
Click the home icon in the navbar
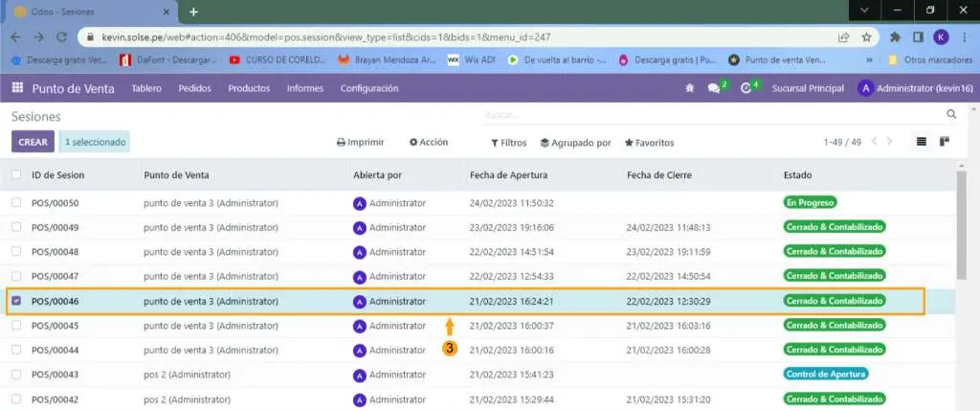pos(689,88)
